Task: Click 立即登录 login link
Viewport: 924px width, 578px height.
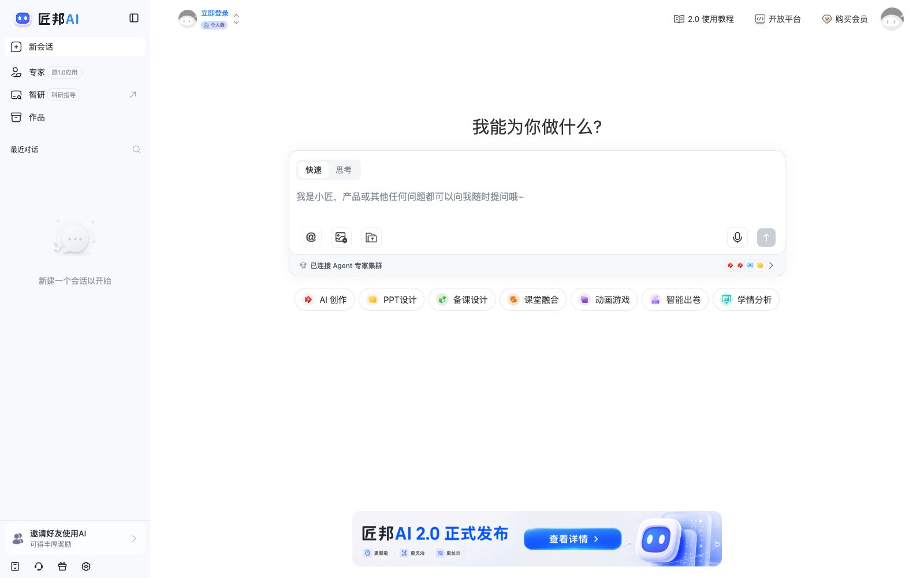Action: (215, 13)
